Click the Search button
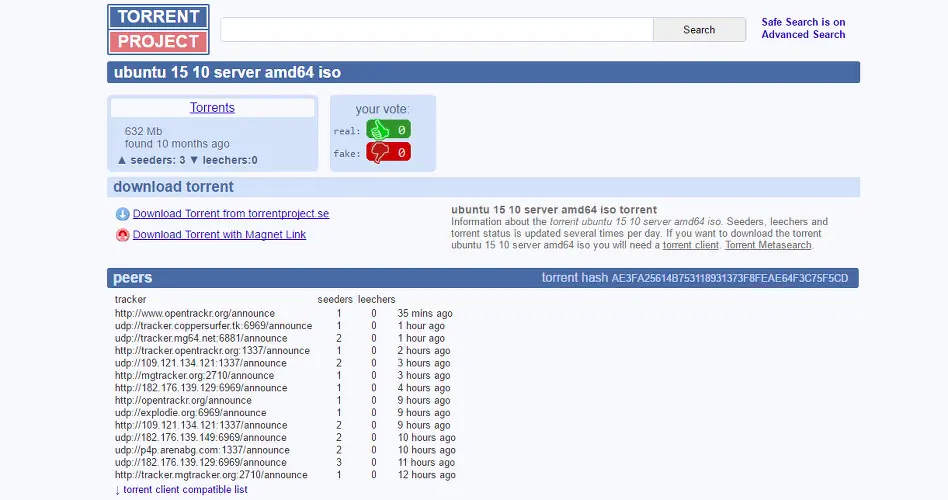948x500 pixels. [x=699, y=30]
